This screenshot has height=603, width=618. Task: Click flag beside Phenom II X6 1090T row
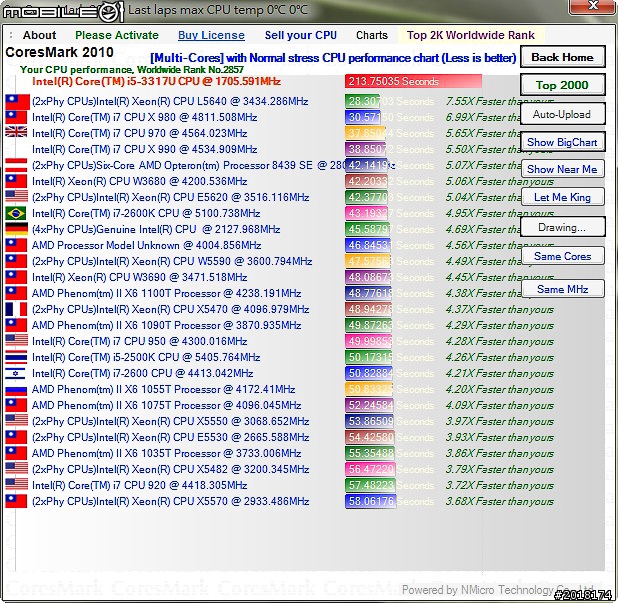coord(17,325)
